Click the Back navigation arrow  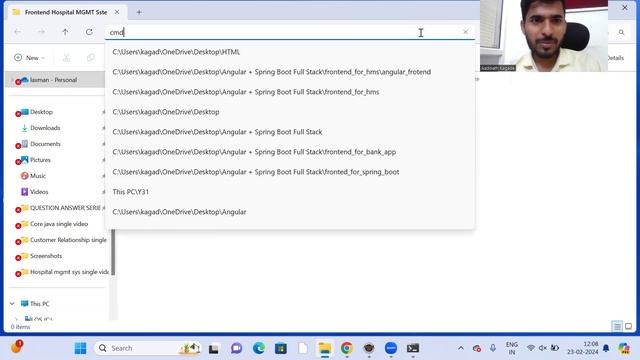[18, 32]
